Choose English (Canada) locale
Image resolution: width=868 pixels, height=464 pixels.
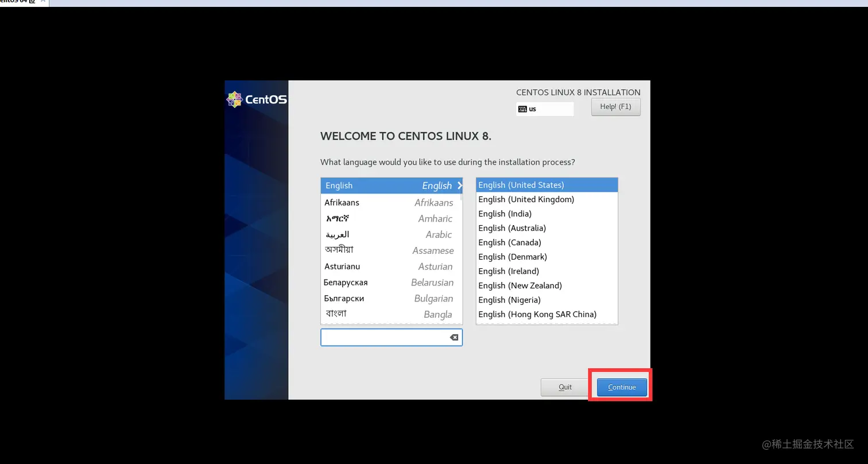pyautogui.click(x=547, y=242)
